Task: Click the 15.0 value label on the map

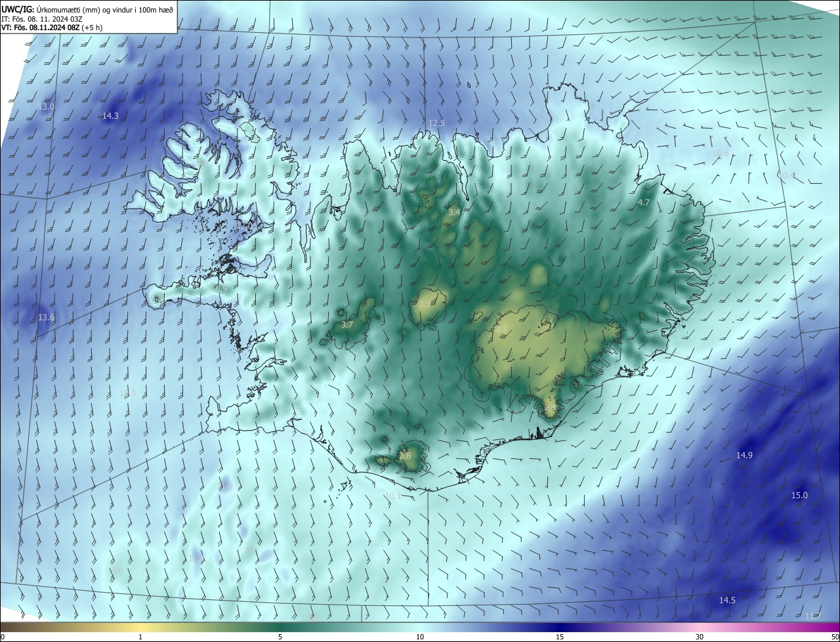Action: [x=799, y=495]
